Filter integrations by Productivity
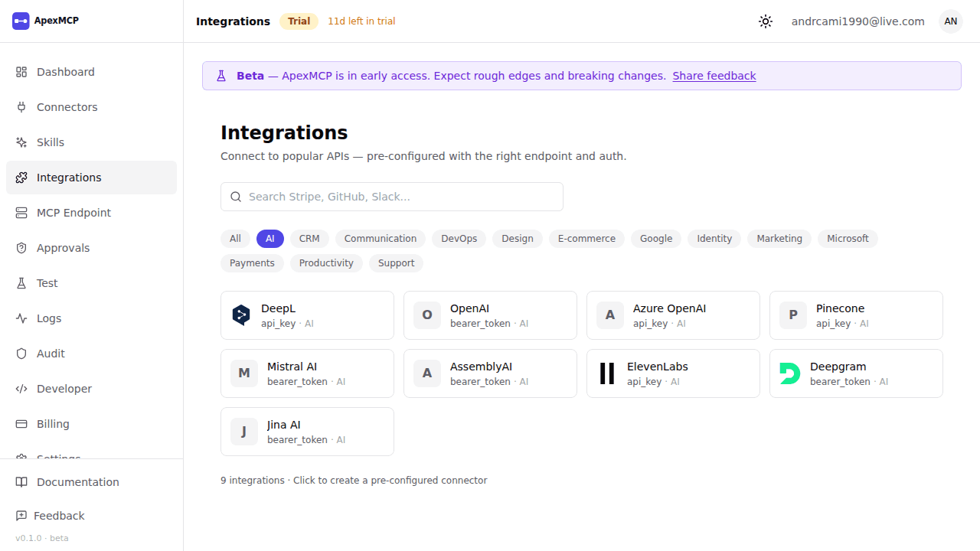980x551 pixels. pyautogui.click(x=326, y=263)
